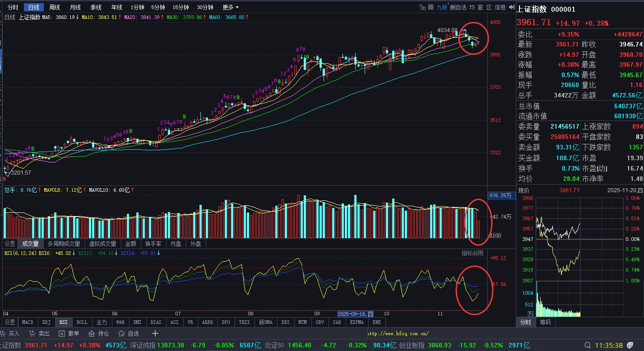Image resolution: width=644 pixels, height=351 pixels.
Task: Show or hide the 信息 info layer
Action: (500, 7)
